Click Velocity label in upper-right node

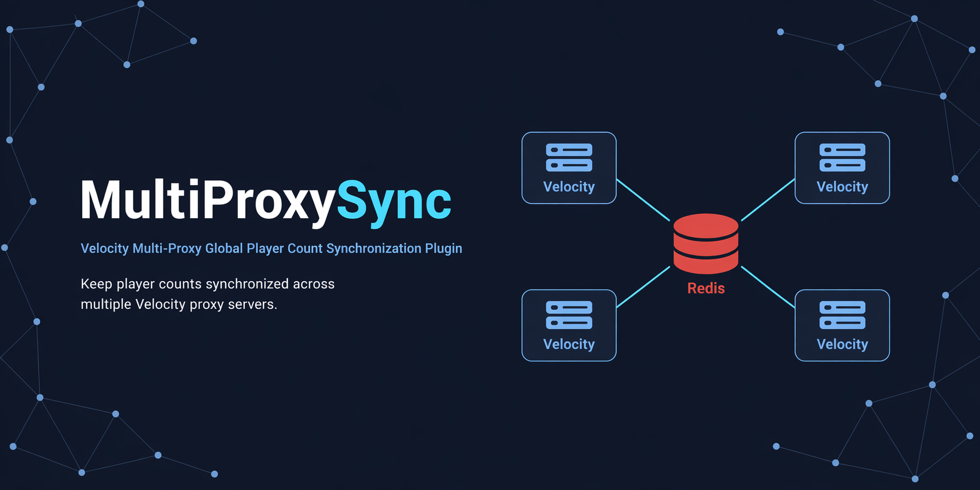[842, 187]
